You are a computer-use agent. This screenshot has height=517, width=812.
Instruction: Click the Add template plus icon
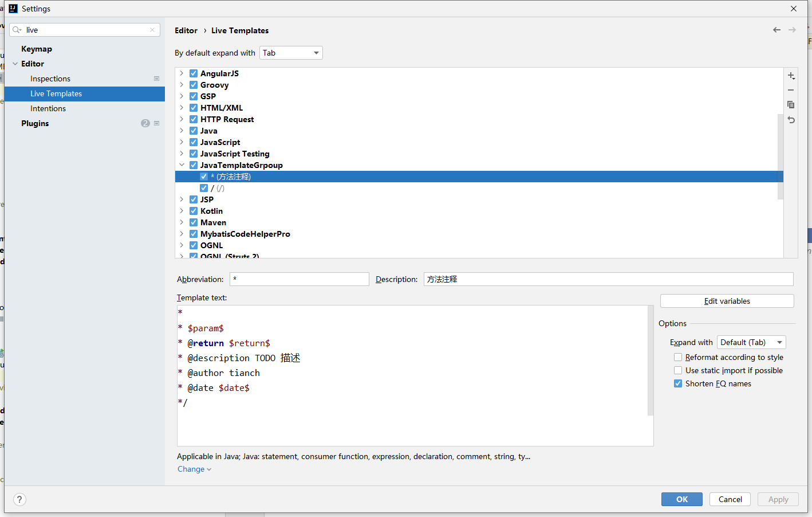(x=791, y=76)
